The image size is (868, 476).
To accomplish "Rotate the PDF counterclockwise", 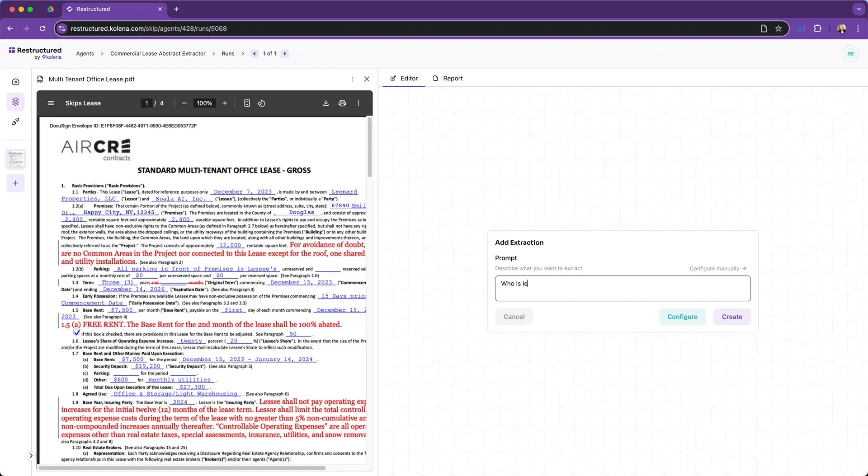I will tap(261, 103).
